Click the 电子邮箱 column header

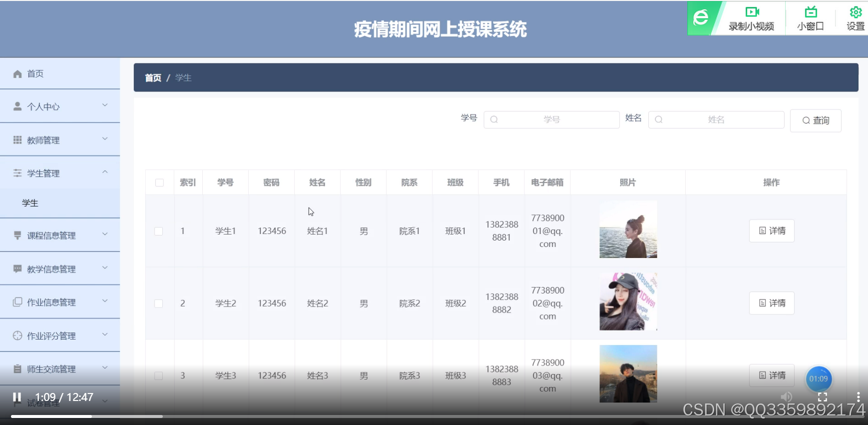click(547, 182)
